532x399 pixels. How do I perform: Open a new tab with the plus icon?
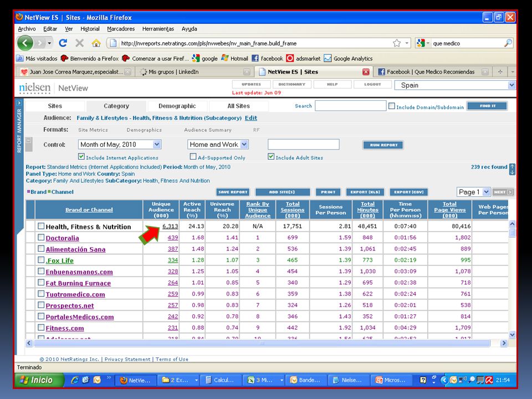(x=500, y=71)
